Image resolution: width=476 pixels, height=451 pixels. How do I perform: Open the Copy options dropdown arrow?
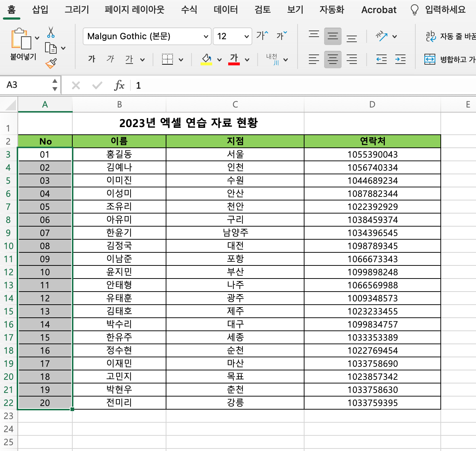tap(63, 48)
